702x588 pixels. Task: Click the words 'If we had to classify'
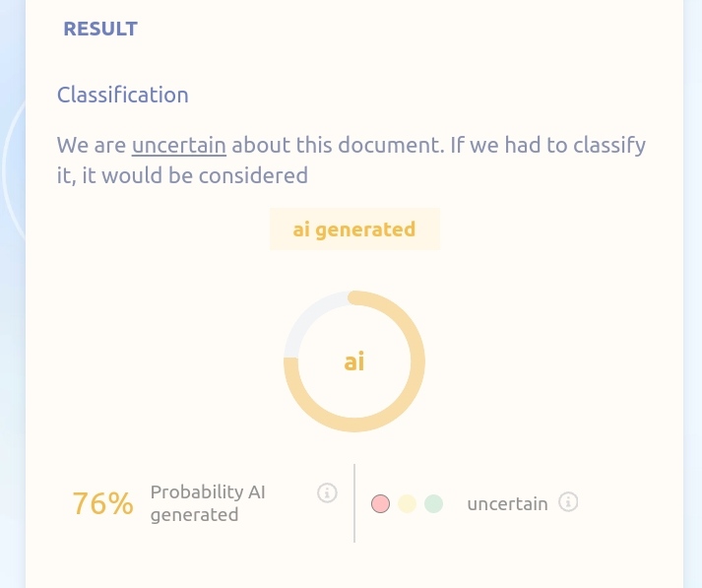pyautogui.click(x=548, y=146)
